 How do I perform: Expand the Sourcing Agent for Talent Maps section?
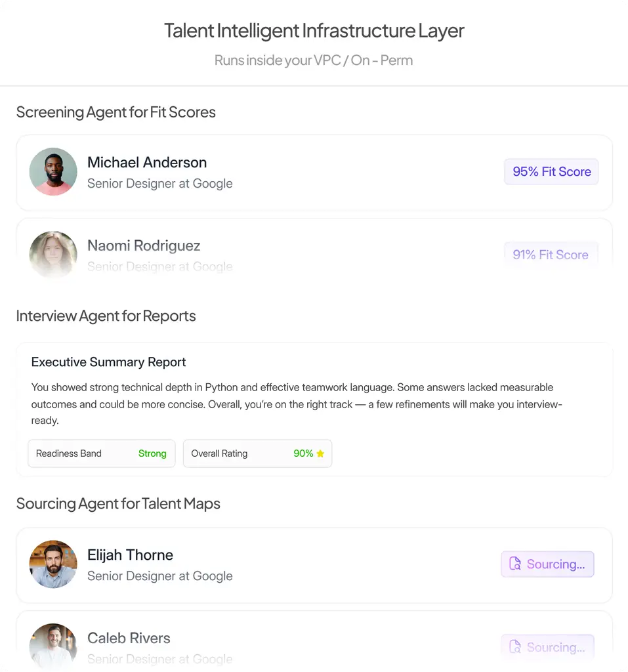[118, 503]
